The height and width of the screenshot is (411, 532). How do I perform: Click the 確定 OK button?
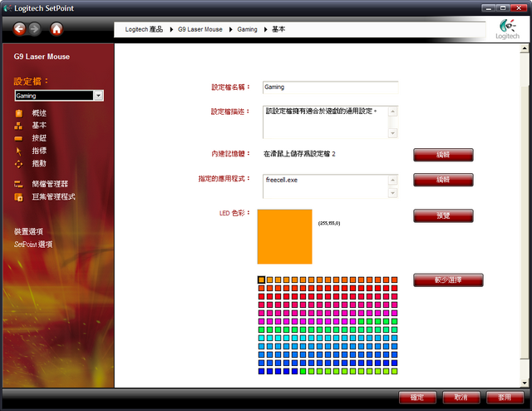click(417, 398)
